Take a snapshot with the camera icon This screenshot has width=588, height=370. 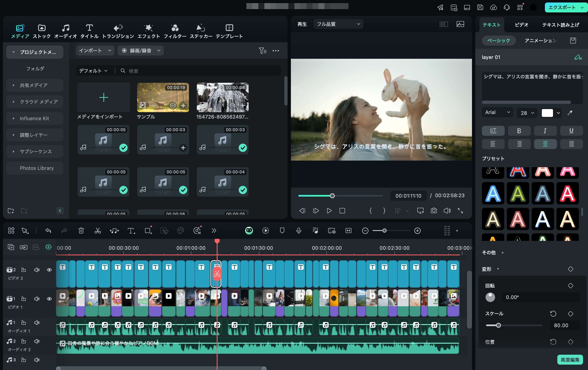434,210
